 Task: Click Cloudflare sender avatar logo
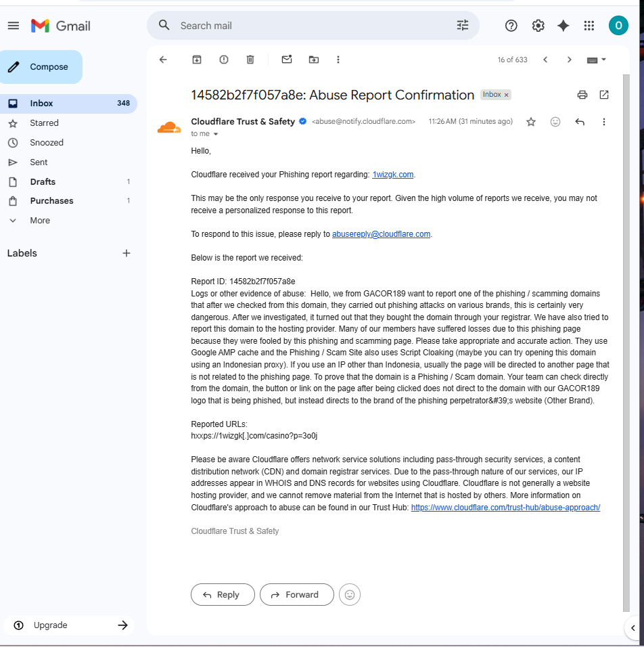tap(169, 127)
